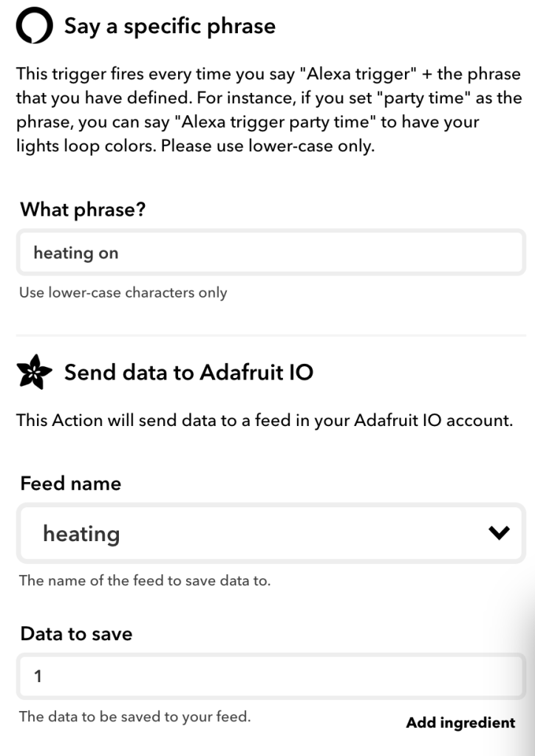The height and width of the screenshot is (756, 535).
Task: Click the divider line between trigger and action
Action: [270, 336]
